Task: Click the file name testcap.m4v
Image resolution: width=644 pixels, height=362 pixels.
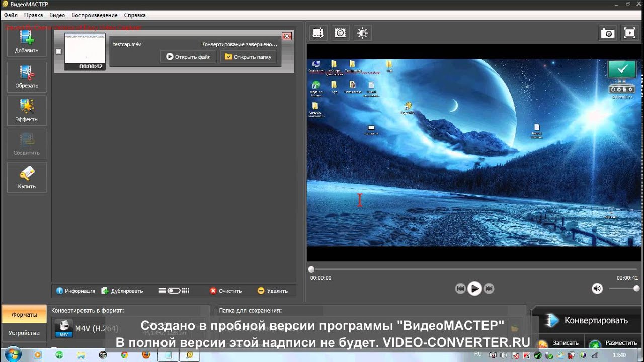Action: 127,44
